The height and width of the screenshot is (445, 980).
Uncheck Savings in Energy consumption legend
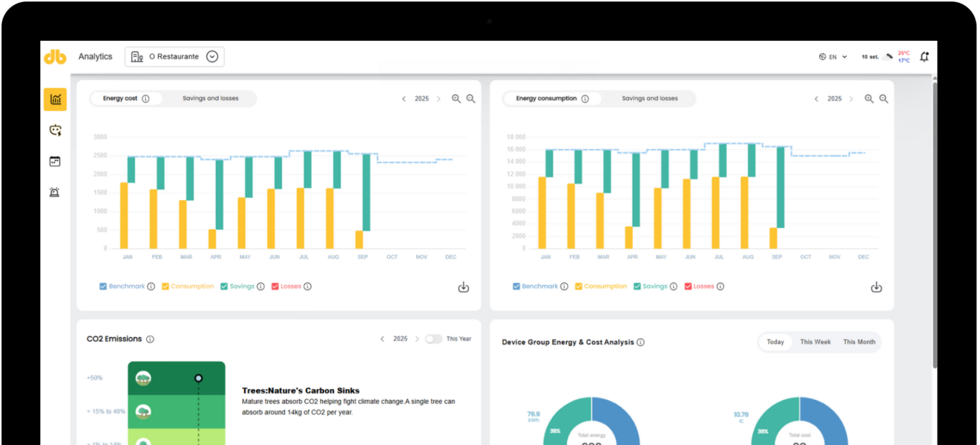click(637, 286)
